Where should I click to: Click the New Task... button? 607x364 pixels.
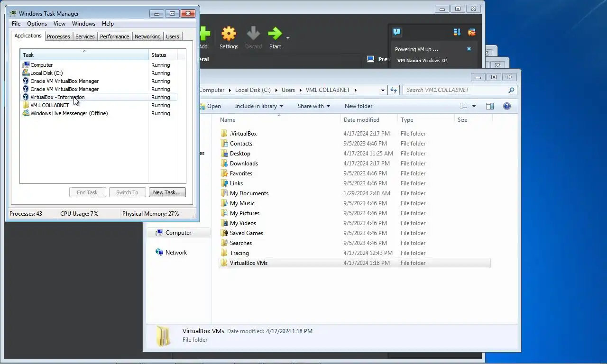(x=167, y=192)
